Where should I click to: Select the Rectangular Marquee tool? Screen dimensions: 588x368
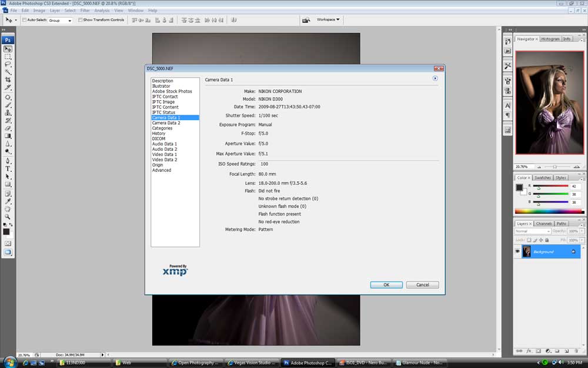tap(8, 57)
